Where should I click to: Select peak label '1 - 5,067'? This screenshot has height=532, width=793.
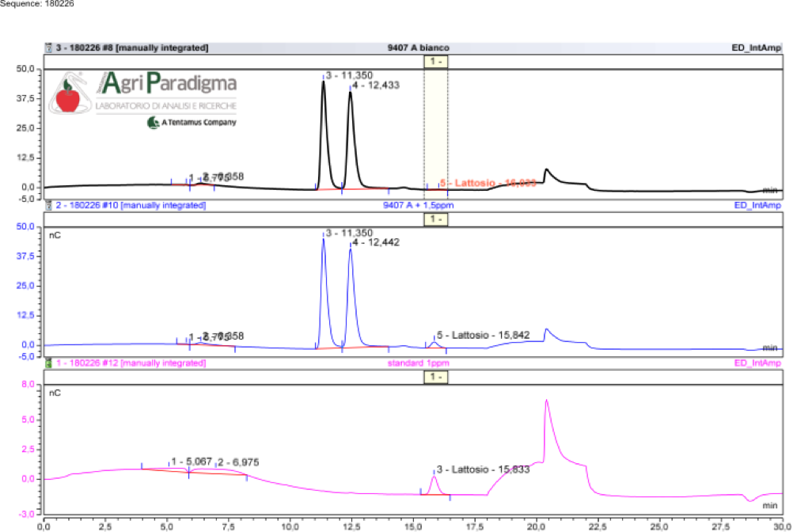(x=192, y=462)
